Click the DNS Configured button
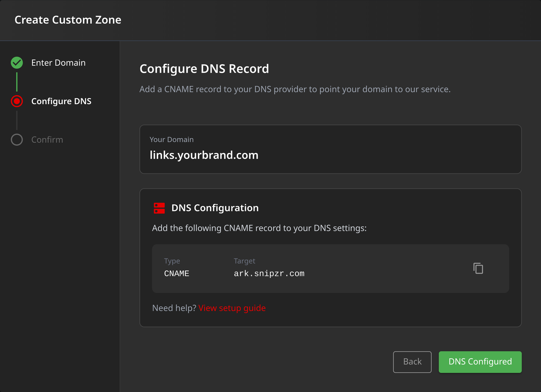Image resolution: width=541 pixels, height=392 pixels. point(480,362)
